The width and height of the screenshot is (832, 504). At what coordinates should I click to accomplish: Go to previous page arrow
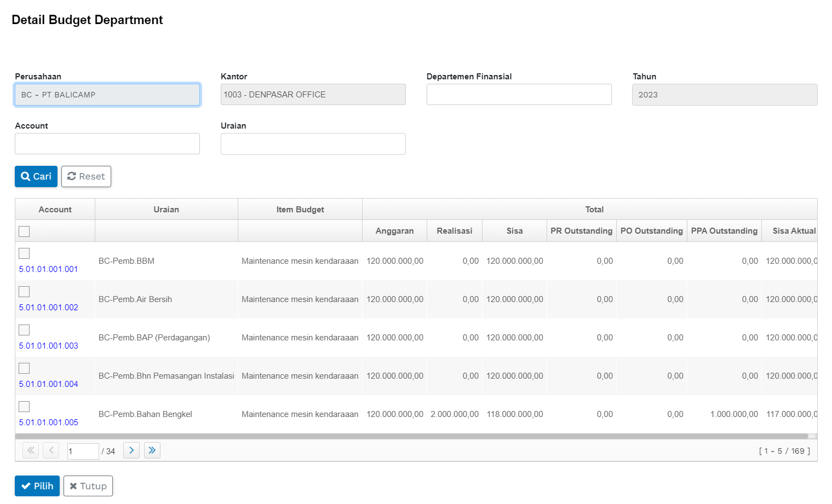tap(51, 450)
